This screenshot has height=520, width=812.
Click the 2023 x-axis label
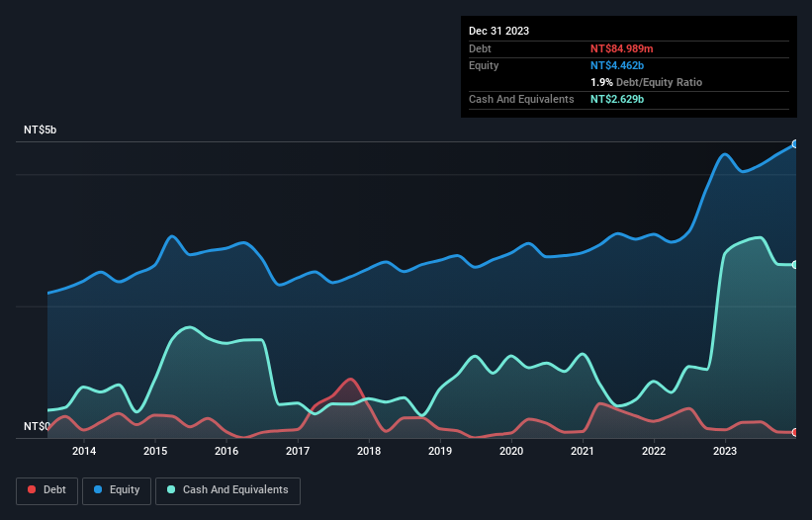tap(725, 451)
